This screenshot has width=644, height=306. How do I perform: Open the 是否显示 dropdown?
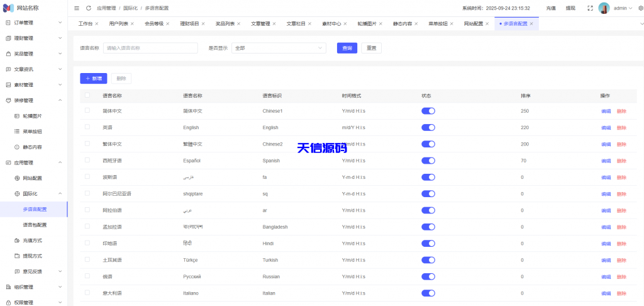click(279, 48)
